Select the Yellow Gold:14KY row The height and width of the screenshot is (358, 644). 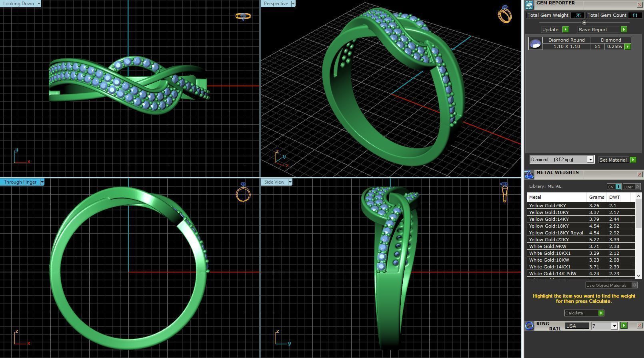(581, 219)
